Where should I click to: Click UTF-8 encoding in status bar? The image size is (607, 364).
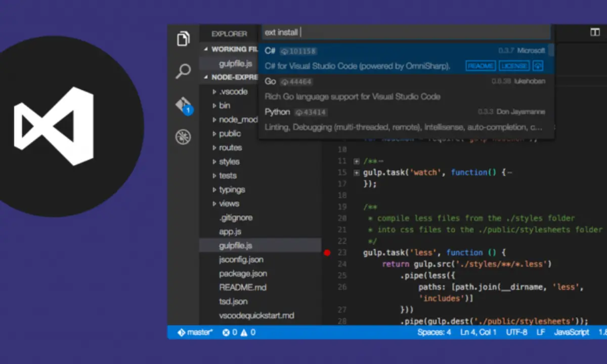click(x=516, y=332)
